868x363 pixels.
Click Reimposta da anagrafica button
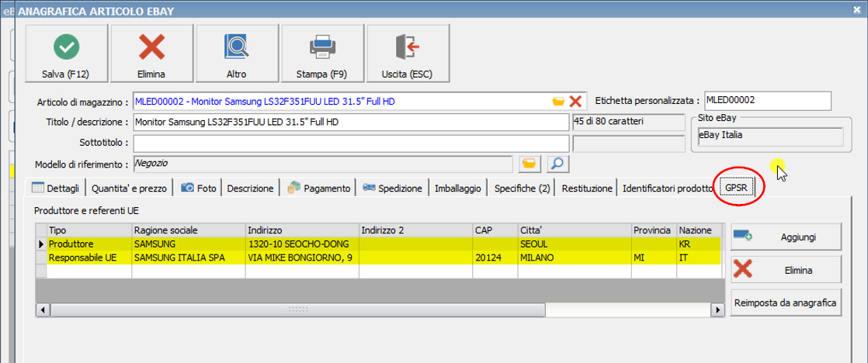[786, 302]
